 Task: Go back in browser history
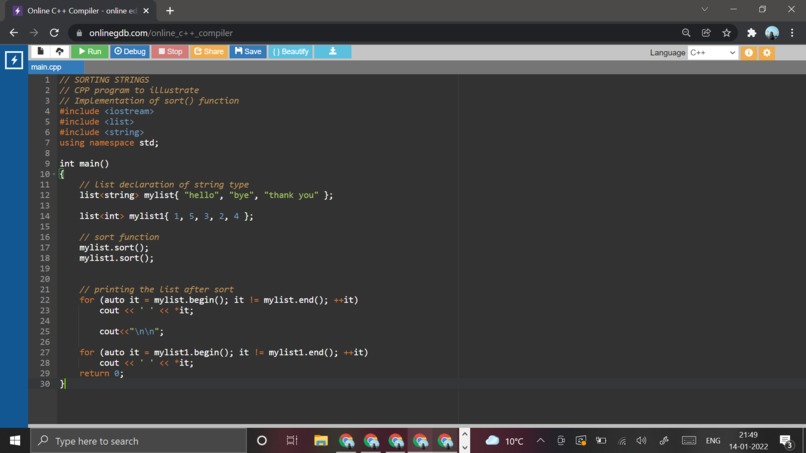pos(14,33)
